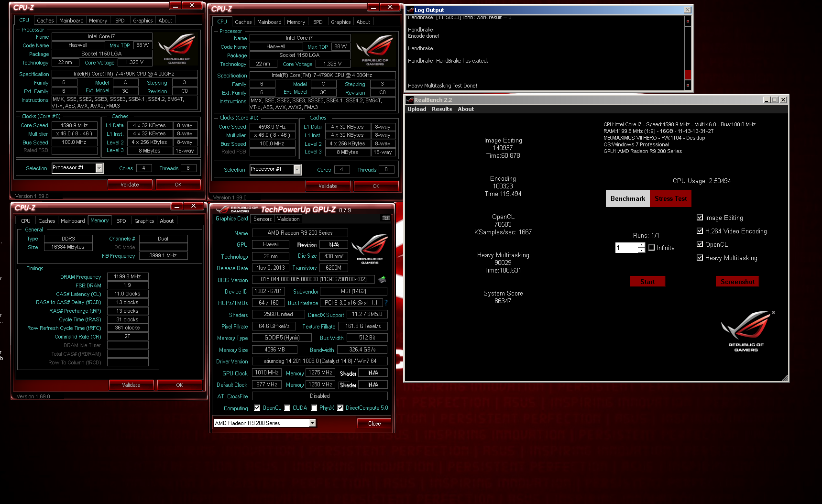Open About tab in the middle CPU-Z window
This screenshot has width=822, height=504.
[363, 22]
